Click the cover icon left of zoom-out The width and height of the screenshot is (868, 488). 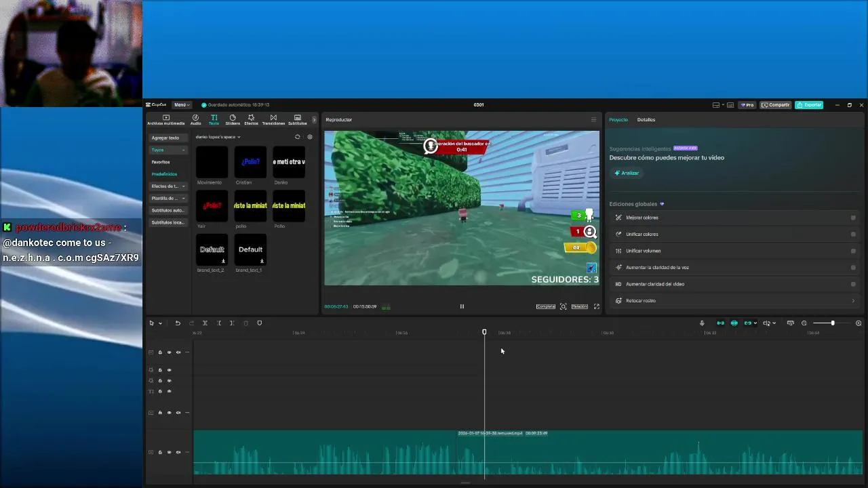click(790, 323)
